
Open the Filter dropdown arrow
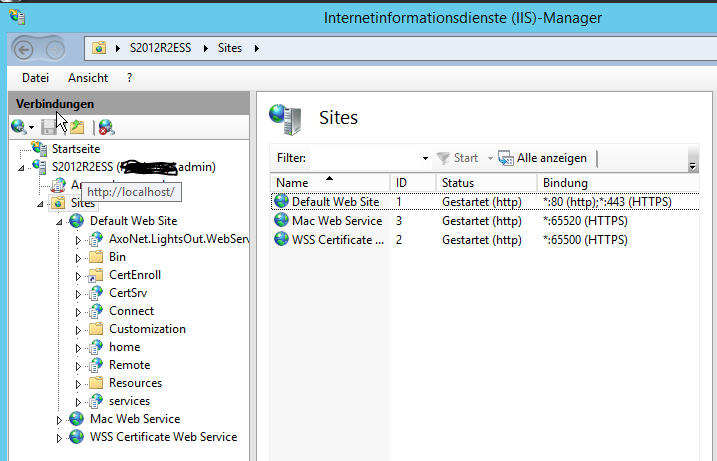coord(425,158)
